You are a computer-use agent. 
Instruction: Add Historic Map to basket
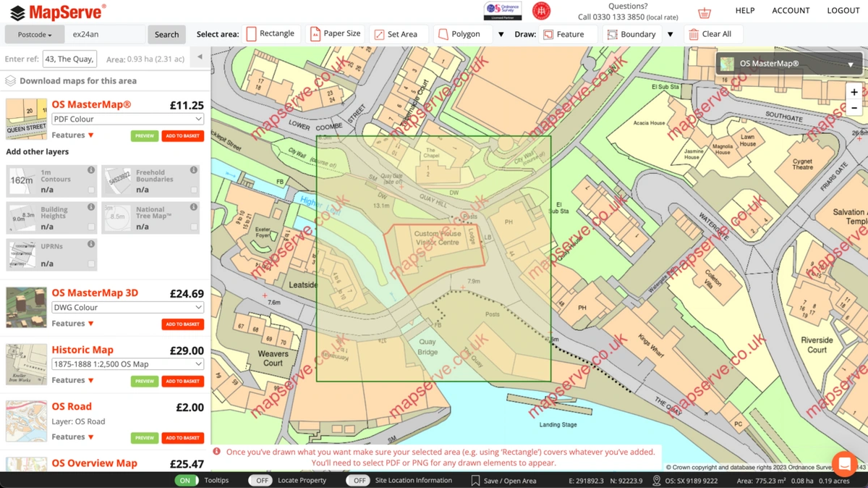pyautogui.click(x=182, y=381)
